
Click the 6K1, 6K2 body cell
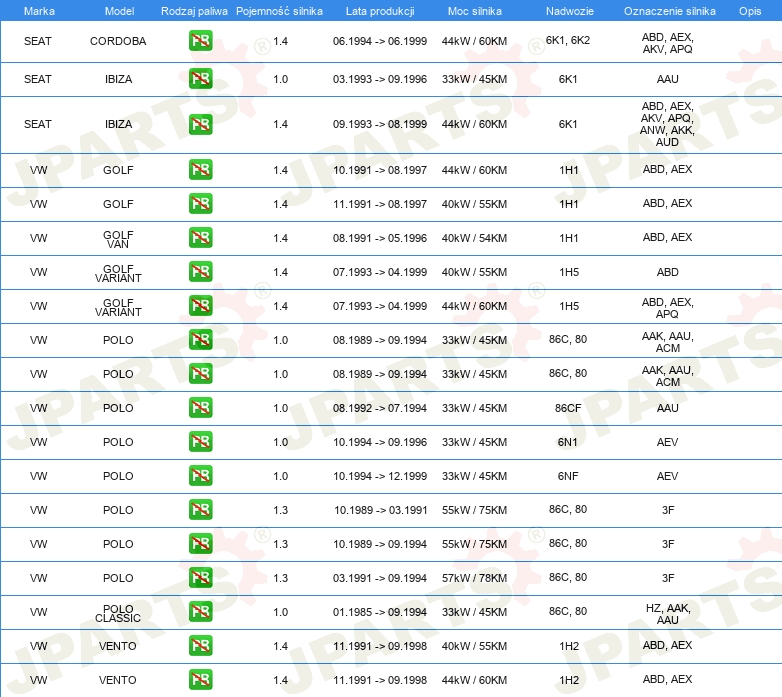coord(568,40)
